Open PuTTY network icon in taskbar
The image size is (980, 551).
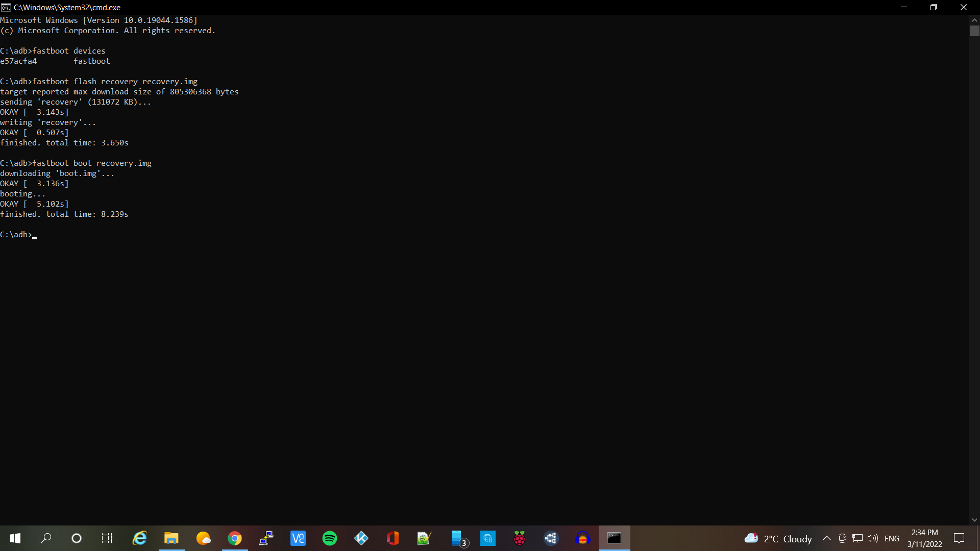tap(266, 538)
